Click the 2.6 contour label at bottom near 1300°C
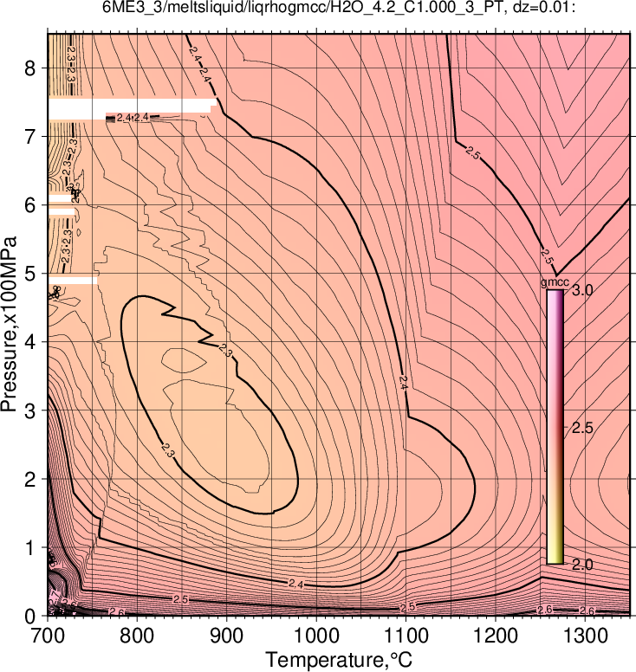 587,611
